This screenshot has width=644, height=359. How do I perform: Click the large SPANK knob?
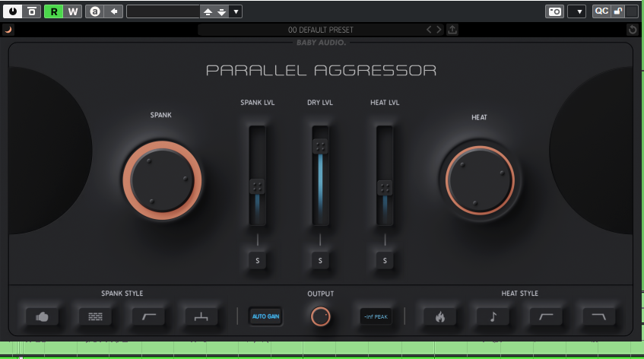[x=162, y=180]
